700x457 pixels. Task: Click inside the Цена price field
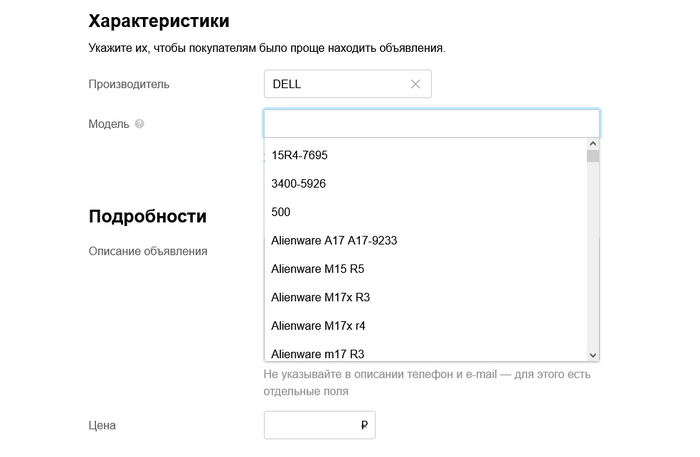tap(310, 425)
